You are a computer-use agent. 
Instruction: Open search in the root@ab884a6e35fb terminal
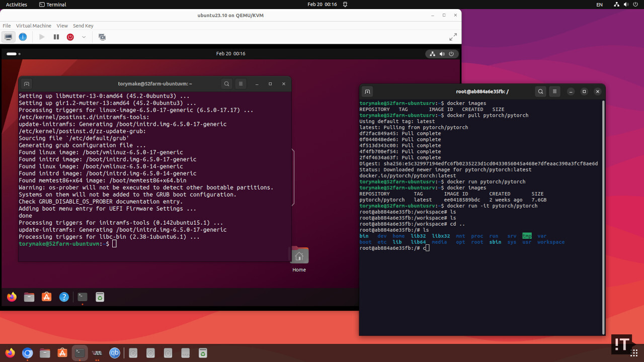[540, 92]
